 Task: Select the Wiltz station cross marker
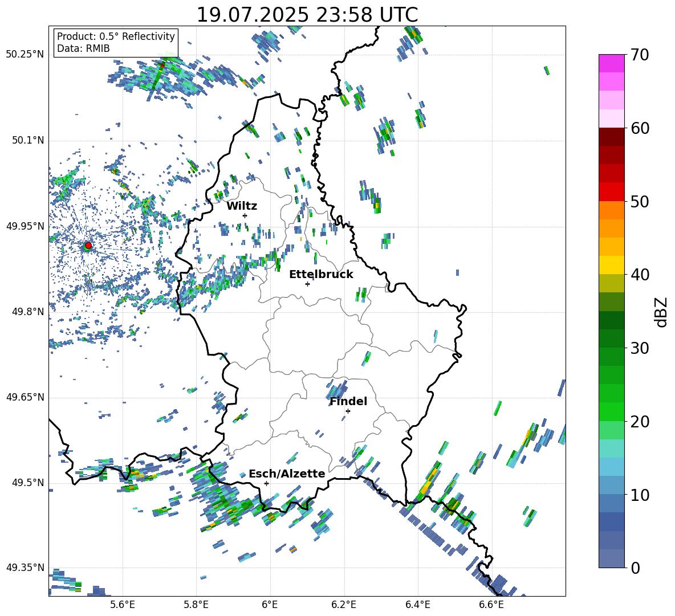pyautogui.click(x=245, y=215)
